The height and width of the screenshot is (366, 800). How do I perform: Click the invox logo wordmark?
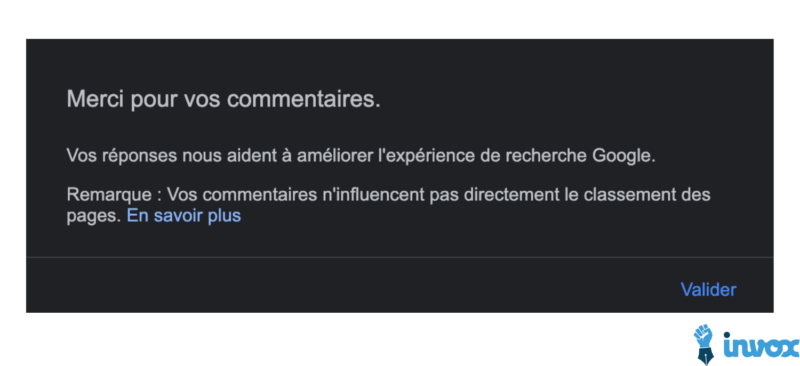point(761,346)
